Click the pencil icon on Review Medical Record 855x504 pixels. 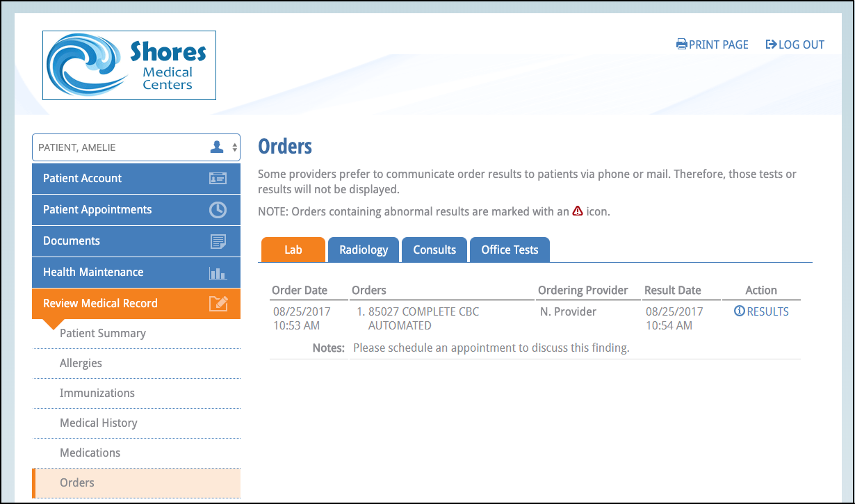(218, 303)
